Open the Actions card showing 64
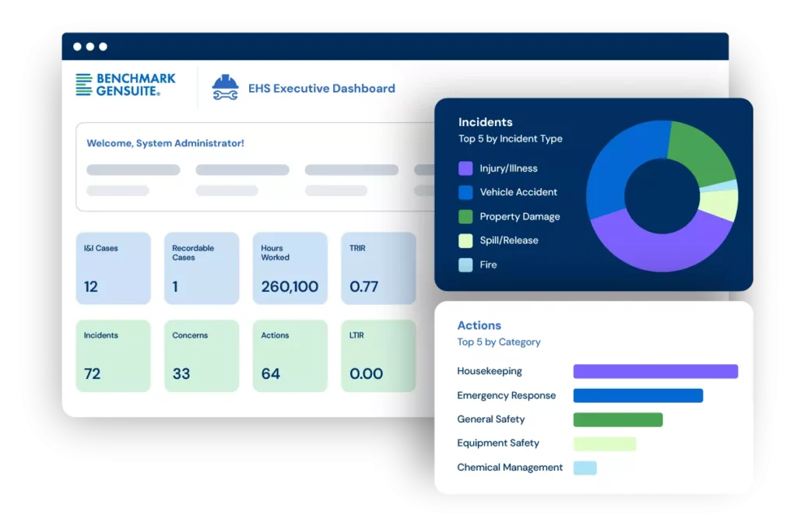Image resolution: width=797 pixels, height=532 pixels. coord(290,355)
